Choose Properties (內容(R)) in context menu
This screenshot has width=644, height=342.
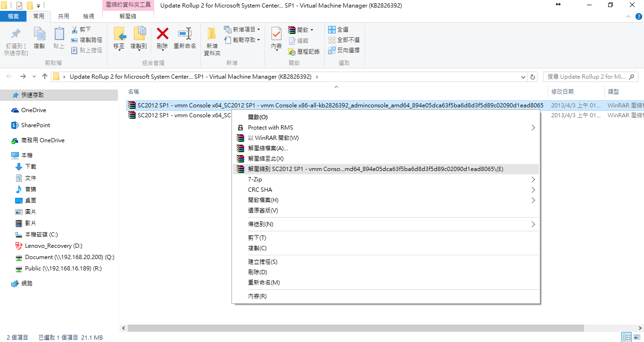coord(386,296)
